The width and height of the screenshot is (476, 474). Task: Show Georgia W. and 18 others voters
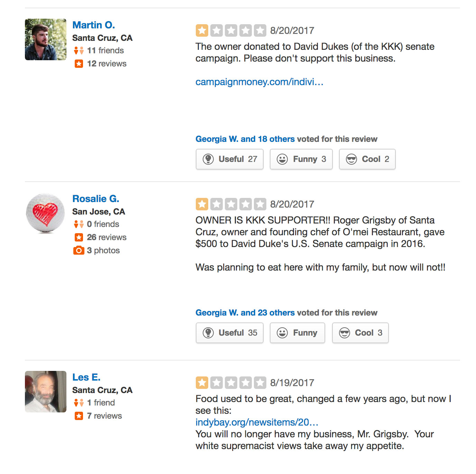pos(245,139)
